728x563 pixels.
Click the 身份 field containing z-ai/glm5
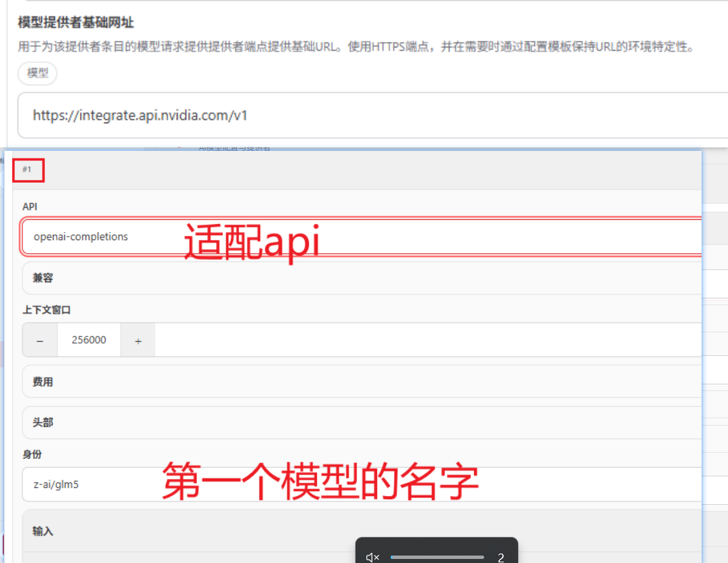(88, 485)
